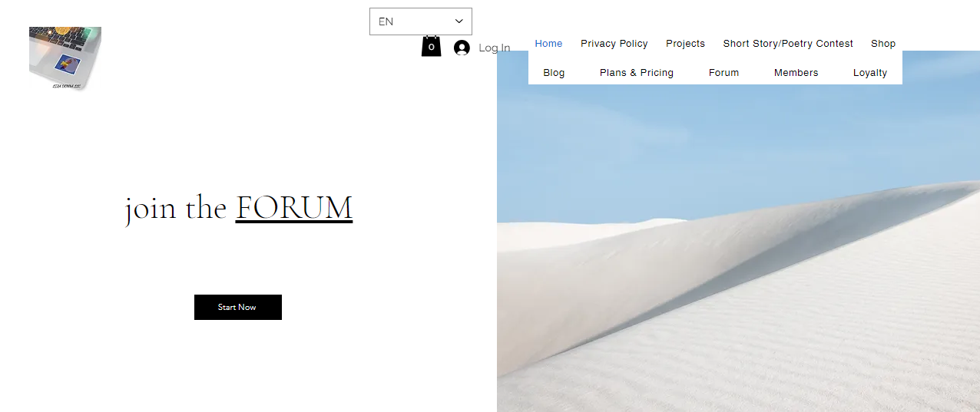The image size is (980, 412).
Task: Open the shopping cart bag icon
Action: (431, 46)
